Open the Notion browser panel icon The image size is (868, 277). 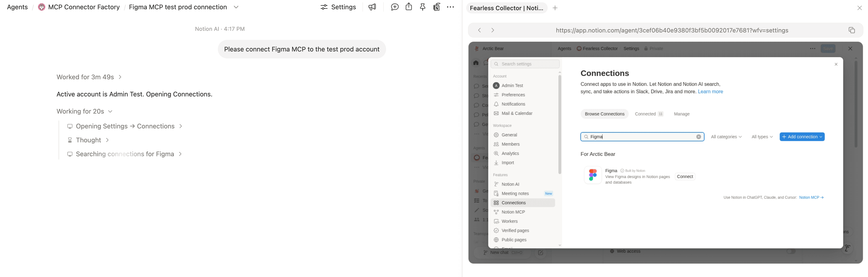coord(437,7)
